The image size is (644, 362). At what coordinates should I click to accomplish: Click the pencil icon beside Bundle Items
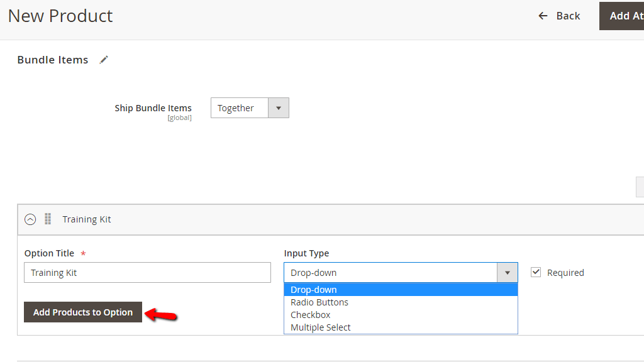(103, 60)
